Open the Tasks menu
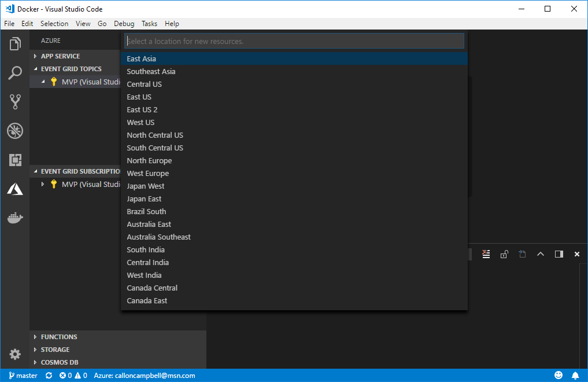The image size is (588, 382). coord(149,24)
